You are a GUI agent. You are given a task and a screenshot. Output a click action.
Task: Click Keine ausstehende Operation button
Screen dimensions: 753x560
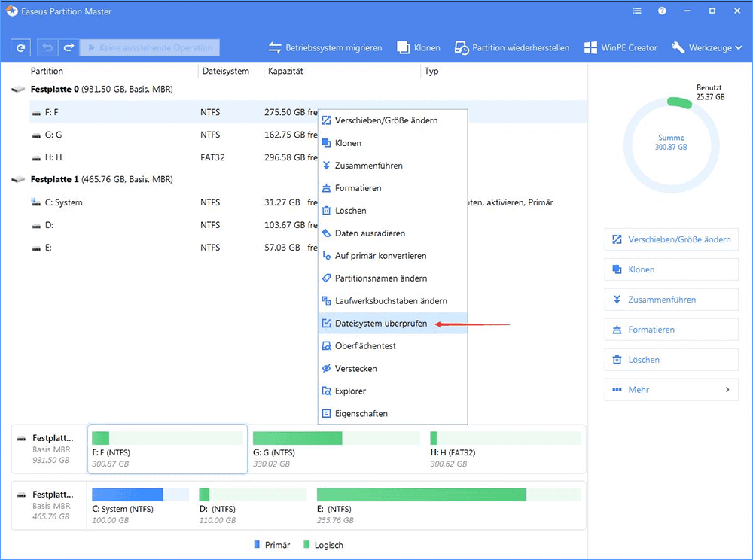(150, 48)
